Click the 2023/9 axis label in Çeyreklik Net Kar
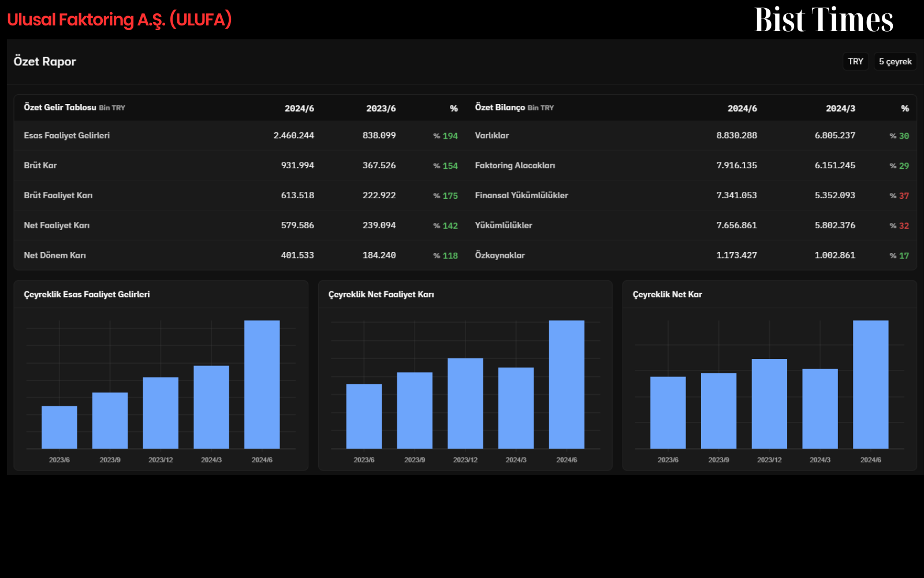This screenshot has height=578, width=924. [x=718, y=460]
